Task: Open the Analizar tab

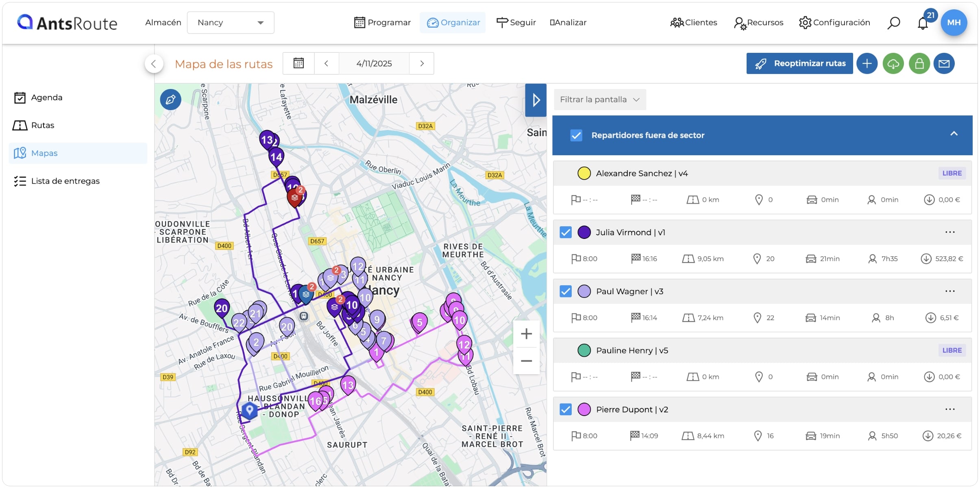Action: point(568,23)
